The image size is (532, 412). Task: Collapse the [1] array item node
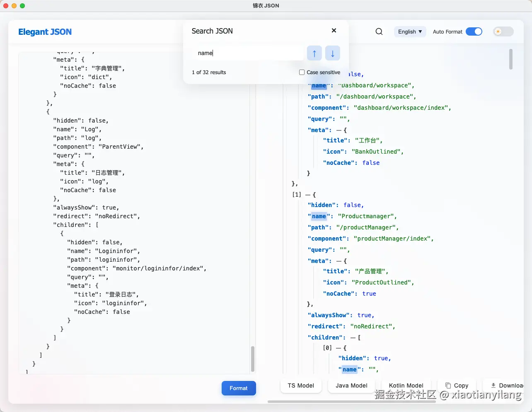pos(308,195)
